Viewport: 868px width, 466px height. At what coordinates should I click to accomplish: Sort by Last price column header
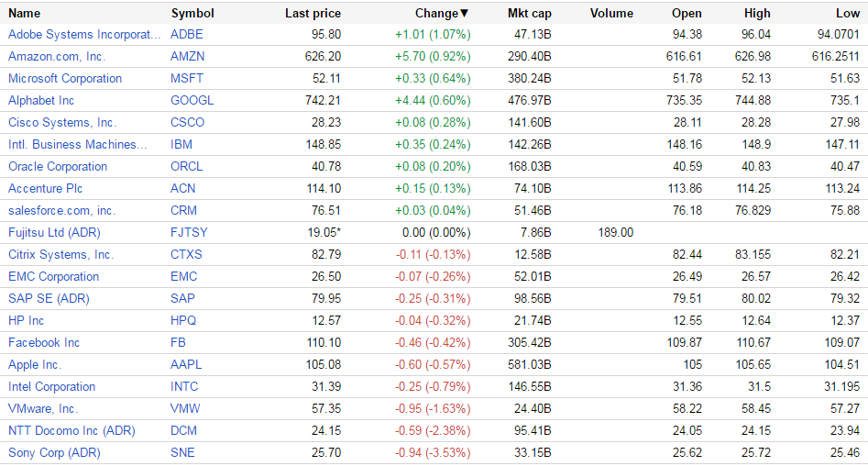[313, 13]
